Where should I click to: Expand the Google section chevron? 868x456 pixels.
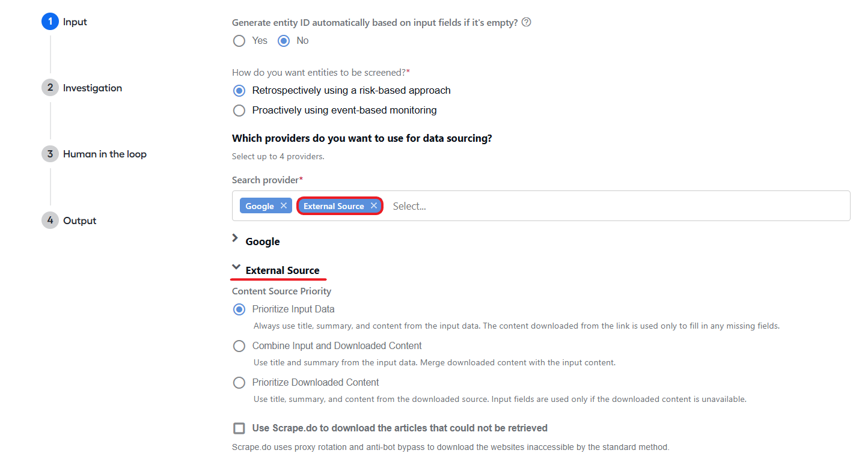coord(236,239)
